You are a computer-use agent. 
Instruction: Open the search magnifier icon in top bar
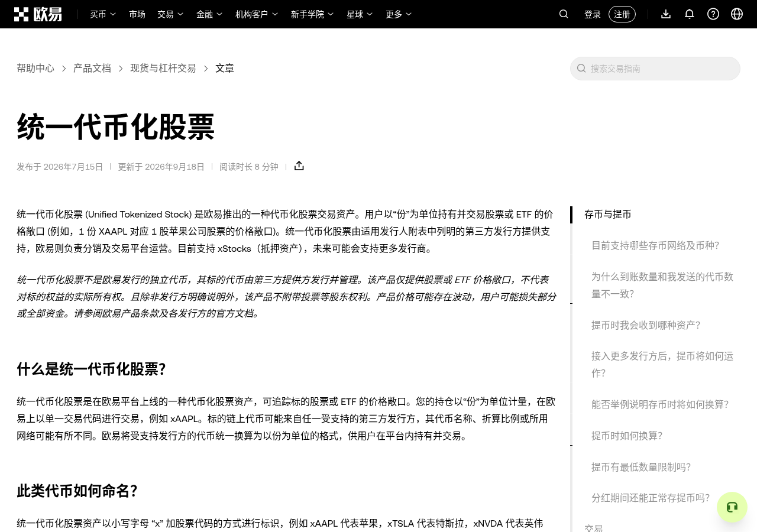coord(564,14)
